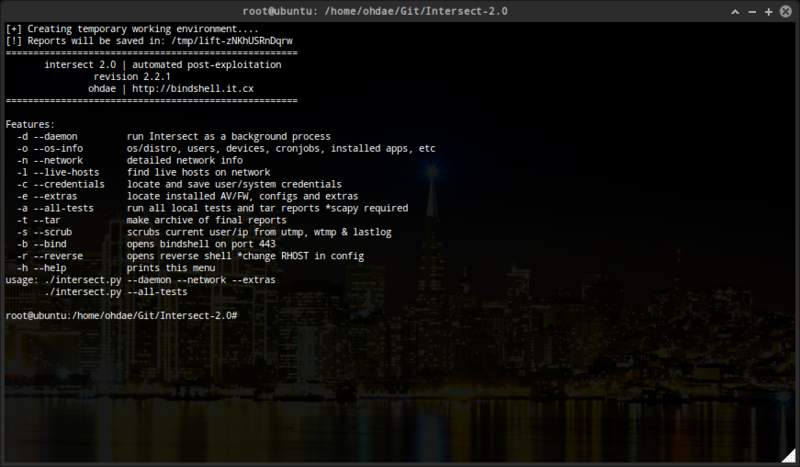Click 'opens reverse shell *change RHOST in config'
The width and height of the screenshot is (800, 467).
245,256
